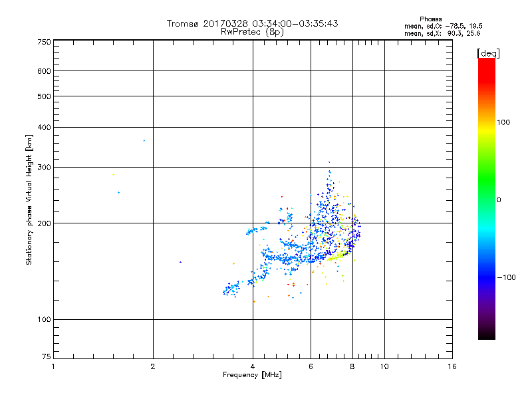
Task: Pick the blue -100 region of the colorbar
Action: 487,277
